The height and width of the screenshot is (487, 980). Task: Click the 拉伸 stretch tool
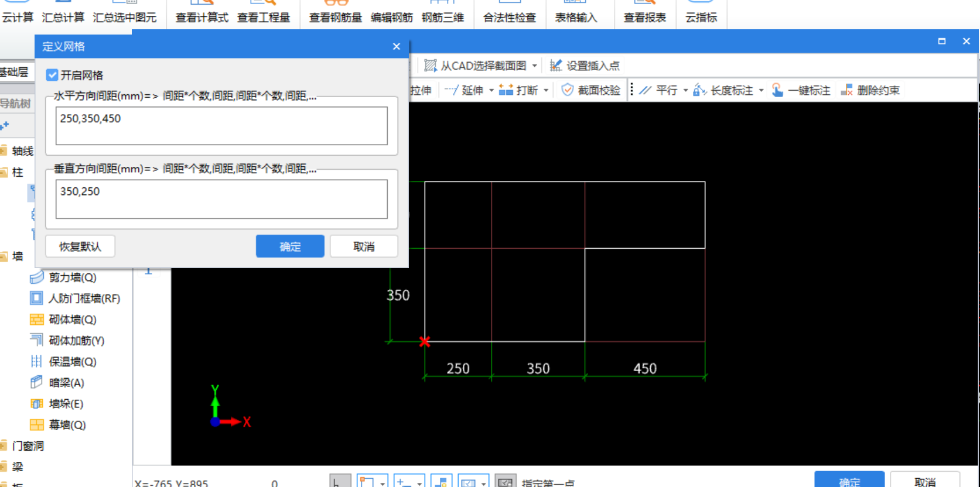point(421,90)
